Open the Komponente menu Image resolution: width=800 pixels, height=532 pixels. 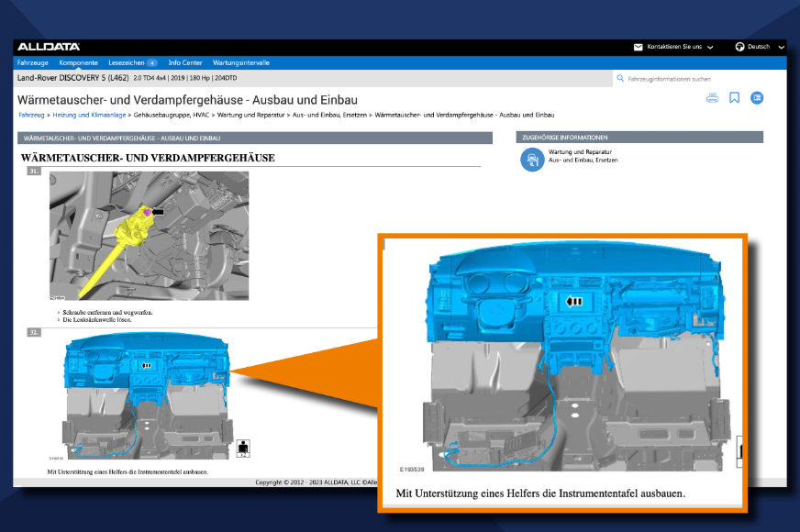click(78, 62)
